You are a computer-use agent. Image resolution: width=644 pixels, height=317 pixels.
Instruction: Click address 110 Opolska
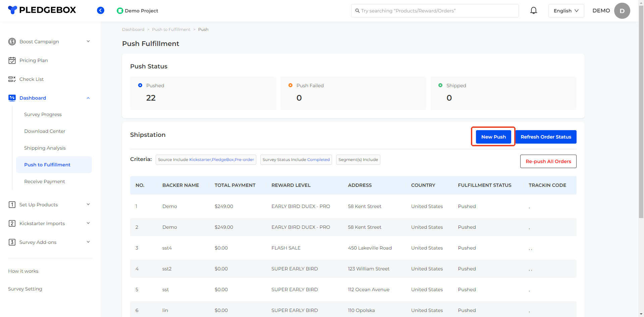[361, 310]
